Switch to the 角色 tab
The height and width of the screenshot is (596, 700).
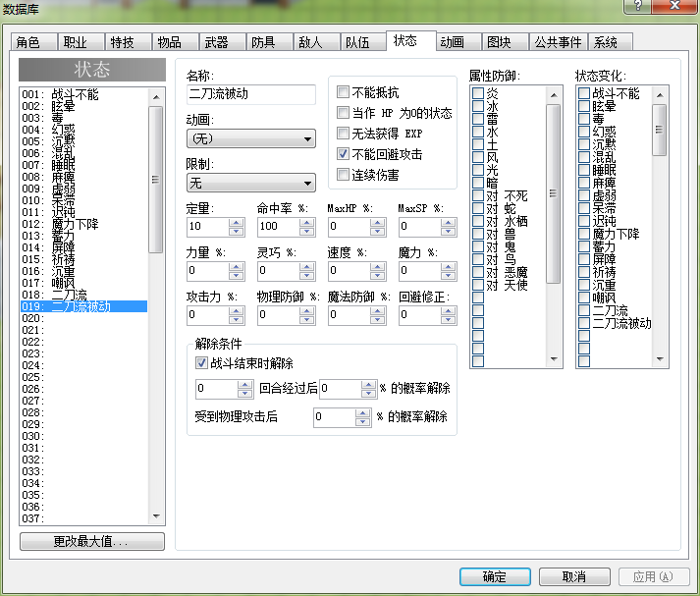point(34,42)
